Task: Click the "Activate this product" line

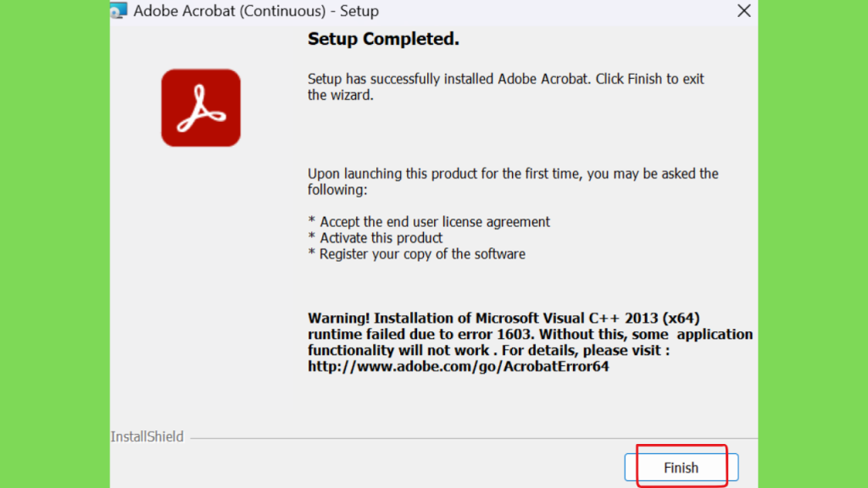Action: [381, 238]
